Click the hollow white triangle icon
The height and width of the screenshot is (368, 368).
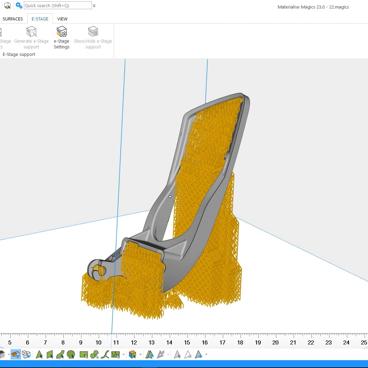188,354
